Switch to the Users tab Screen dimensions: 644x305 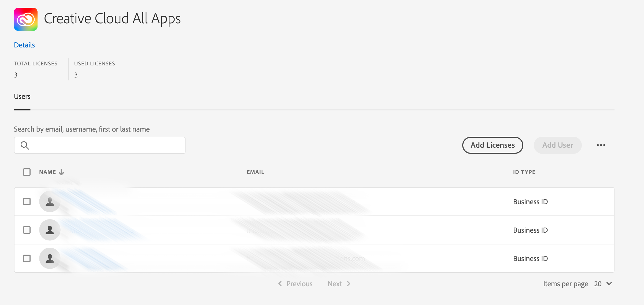[x=22, y=96]
